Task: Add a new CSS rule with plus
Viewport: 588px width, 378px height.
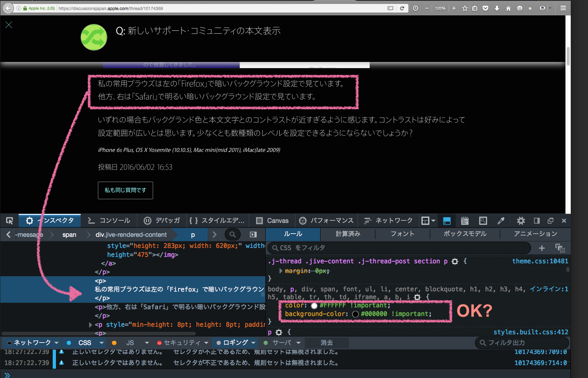Action: click(542, 248)
